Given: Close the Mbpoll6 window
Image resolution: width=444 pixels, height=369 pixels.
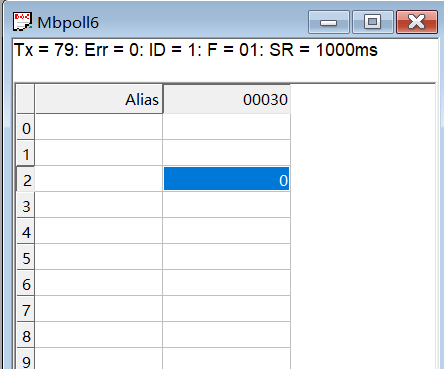Looking at the screenshot, I should pyautogui.click(x=417, y=22).
